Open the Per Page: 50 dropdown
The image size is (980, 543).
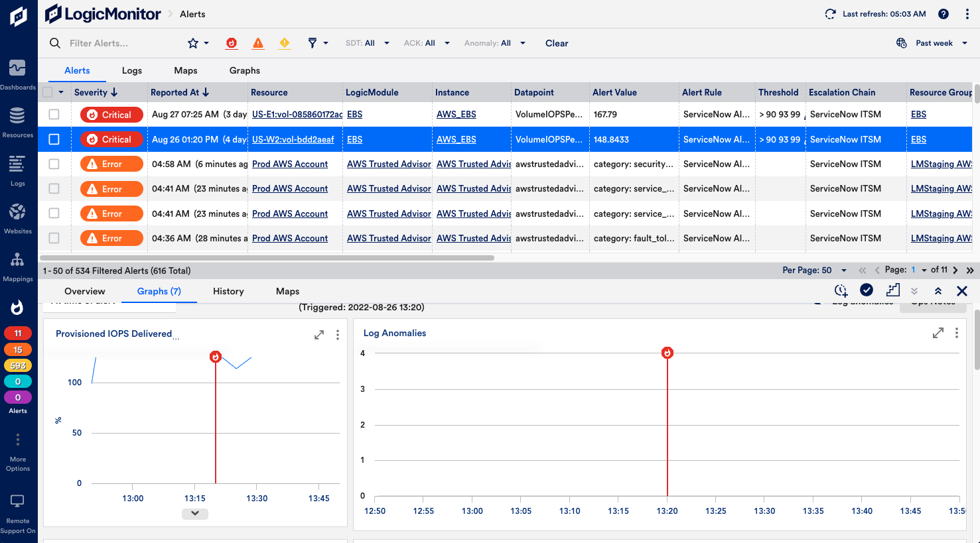[815, 270]
